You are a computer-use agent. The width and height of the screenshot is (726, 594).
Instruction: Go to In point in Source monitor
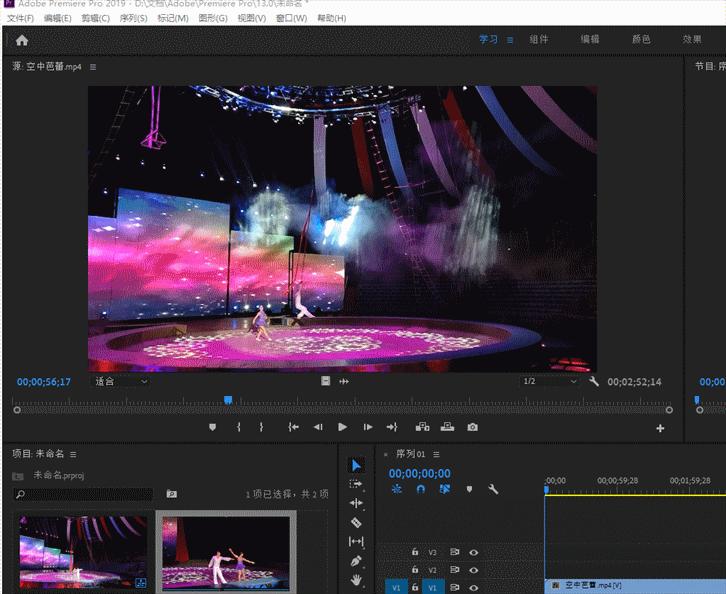[x=293, y=427]
